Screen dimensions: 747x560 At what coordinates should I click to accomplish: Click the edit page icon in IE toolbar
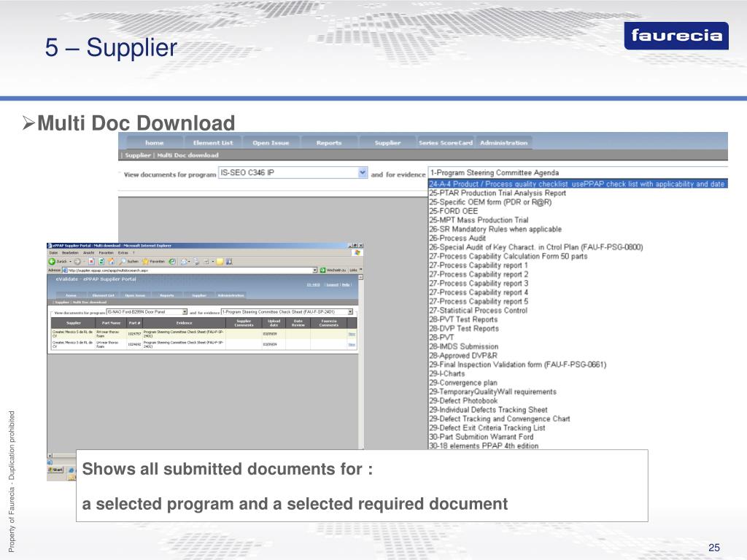click(206, 262)
